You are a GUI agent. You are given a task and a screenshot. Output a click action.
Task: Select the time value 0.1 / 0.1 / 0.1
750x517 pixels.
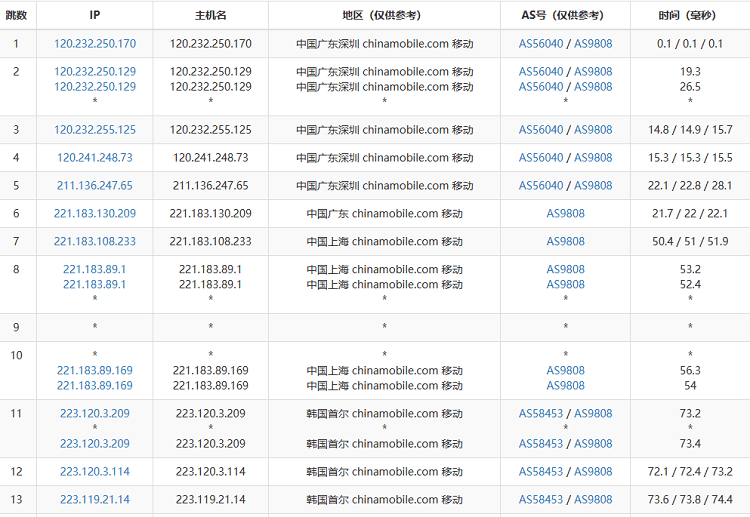[690, 44]
